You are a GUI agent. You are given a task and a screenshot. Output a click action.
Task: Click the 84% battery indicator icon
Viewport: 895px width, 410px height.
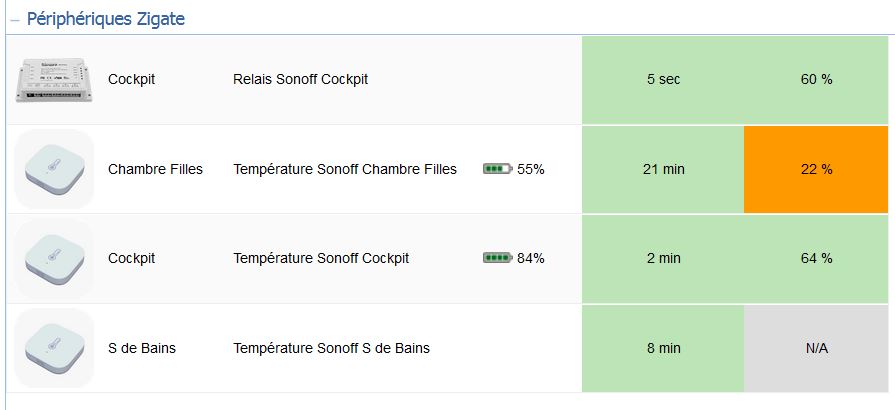pos(498,258)
